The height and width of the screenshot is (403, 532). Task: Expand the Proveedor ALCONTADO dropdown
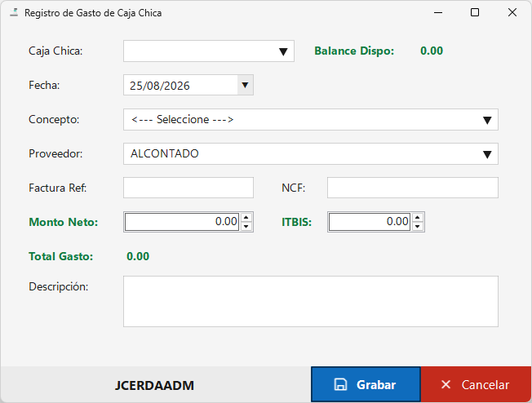487,154
